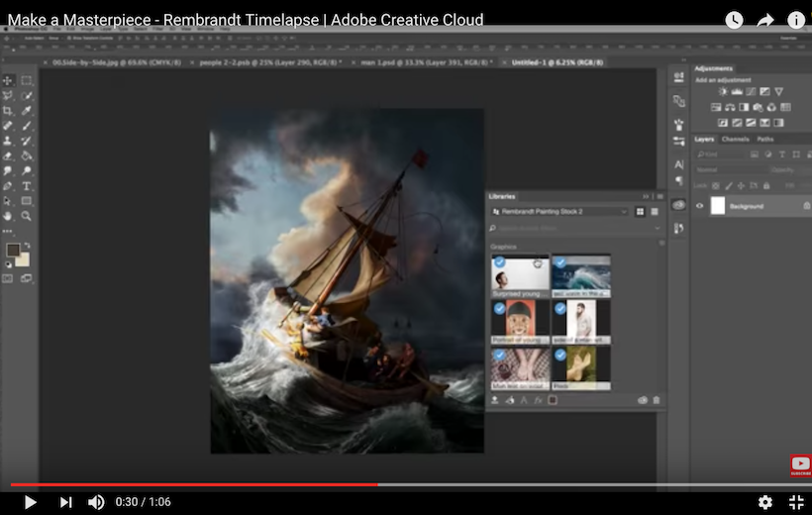Add a Color Balance adjustment
Viewport: 812px width, 515px height.
(x=730, y=107)
